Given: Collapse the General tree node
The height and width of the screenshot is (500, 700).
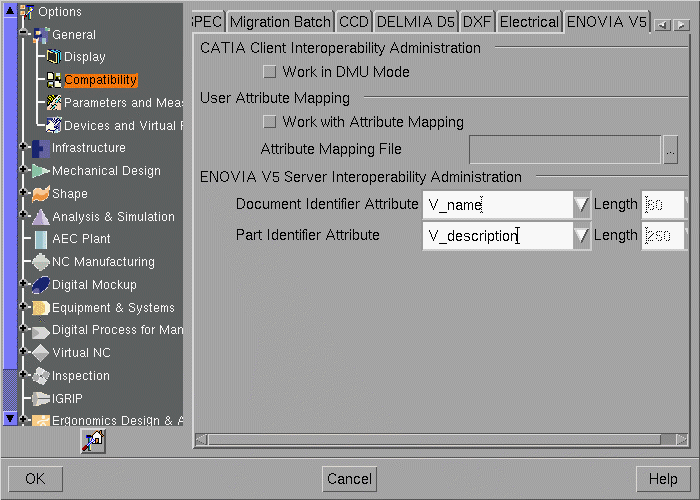Looking at the screenshot, I should [23, 35].
